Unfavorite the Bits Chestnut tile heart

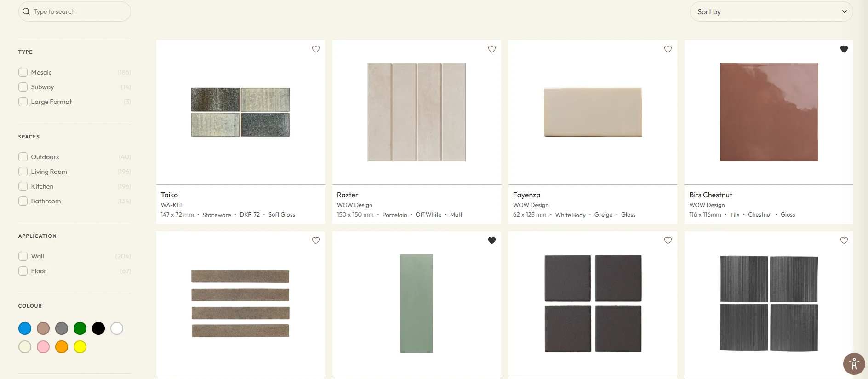click(844, 49)
